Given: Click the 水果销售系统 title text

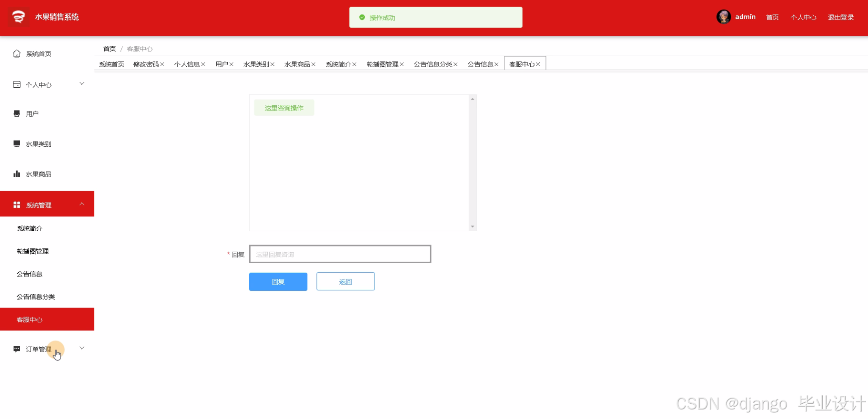Looking at the screenshot, I should point(57,17).
